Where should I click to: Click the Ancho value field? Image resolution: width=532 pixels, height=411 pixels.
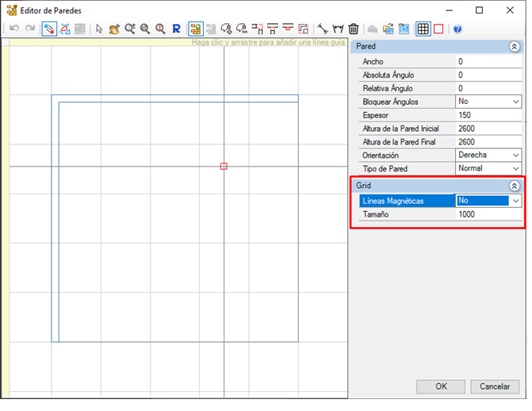(x=488, y=61)
